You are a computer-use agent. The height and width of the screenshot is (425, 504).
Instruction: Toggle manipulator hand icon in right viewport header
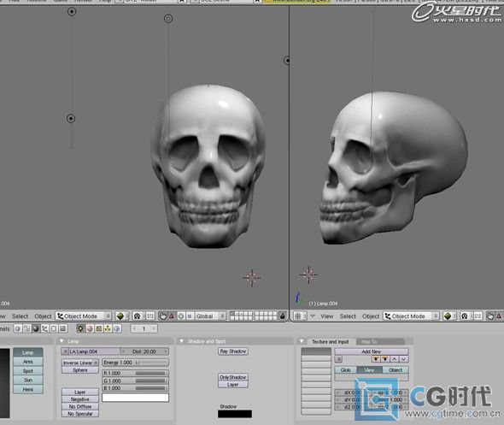pos(490,316)
